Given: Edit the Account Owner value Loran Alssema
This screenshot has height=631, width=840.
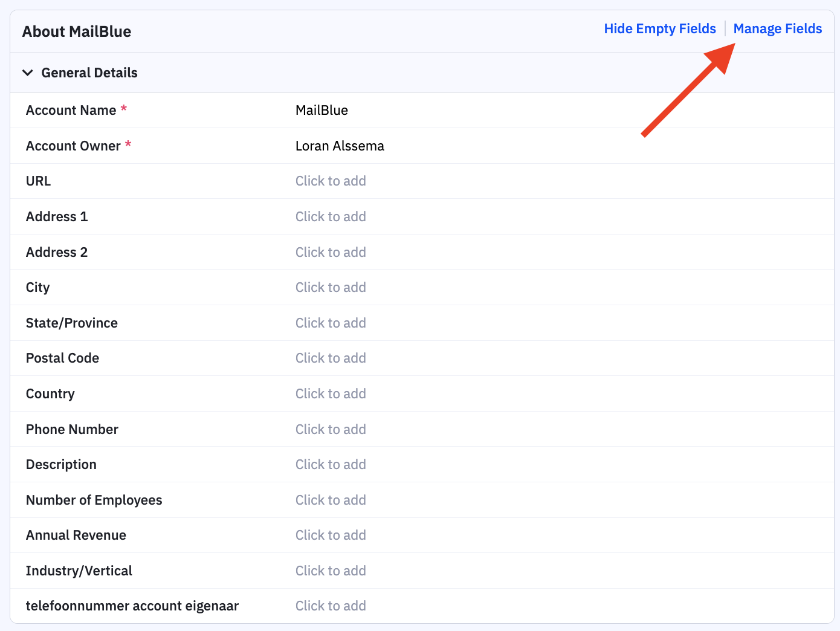Looking at the screenshot, I should [340, 146].
